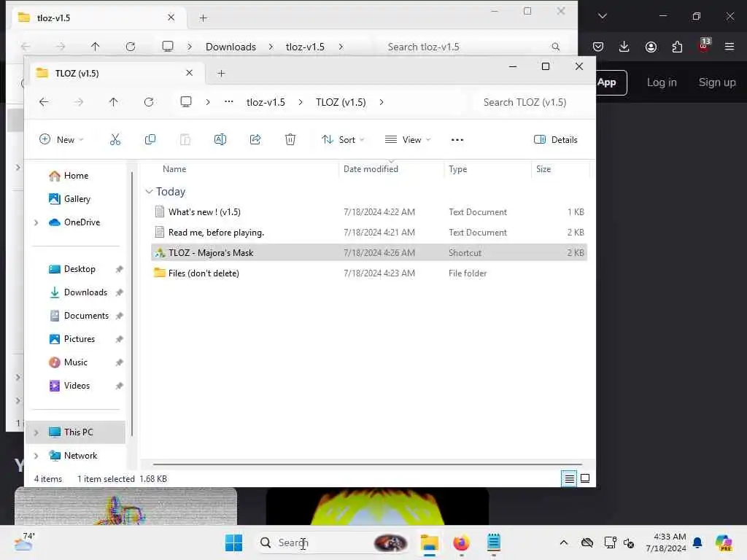Click the navigation pane vertical scrollbar

tap(132, 304)
